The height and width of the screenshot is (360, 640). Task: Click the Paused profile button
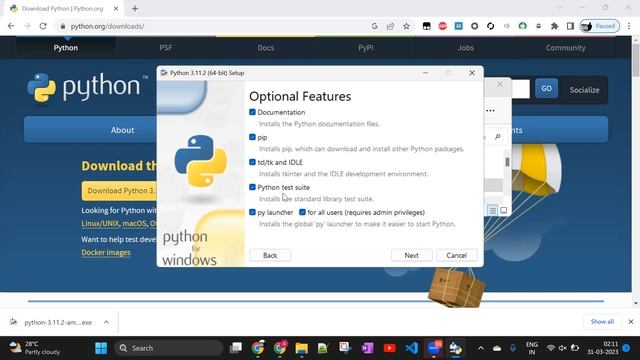pos(600,26)
